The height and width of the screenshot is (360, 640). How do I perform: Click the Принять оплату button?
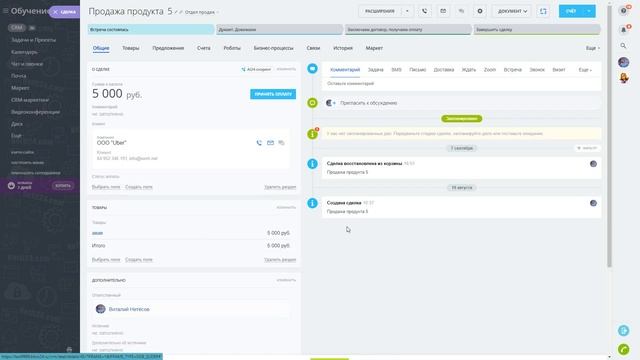273,94
